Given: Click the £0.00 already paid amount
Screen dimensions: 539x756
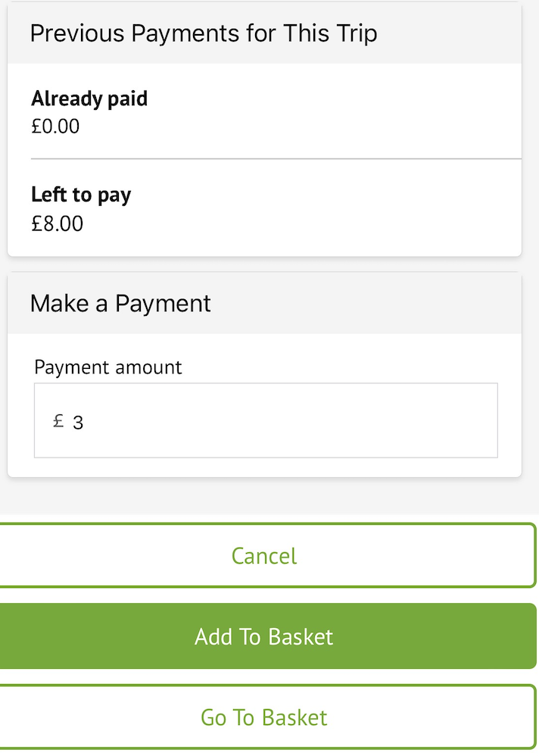Looking at the screenshot, I should pos(55,126).
